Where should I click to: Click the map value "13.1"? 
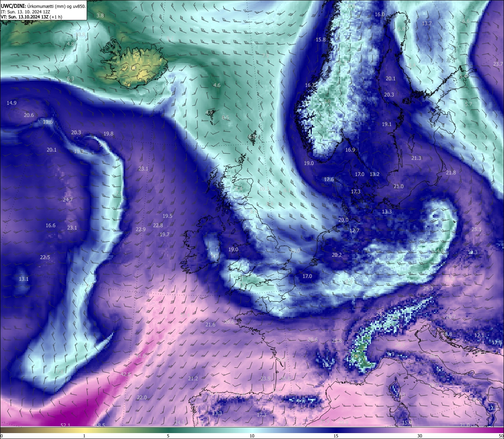24,279
